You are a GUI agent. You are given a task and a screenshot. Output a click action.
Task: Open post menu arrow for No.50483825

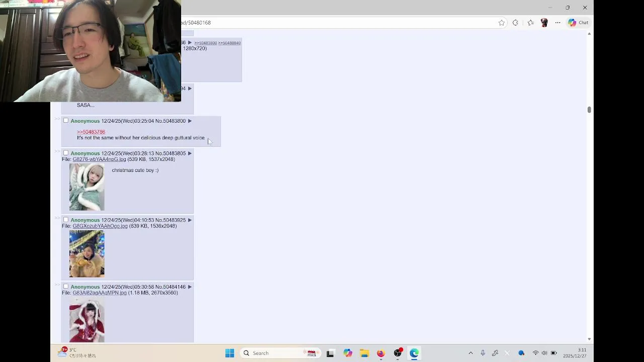point(190,220)
